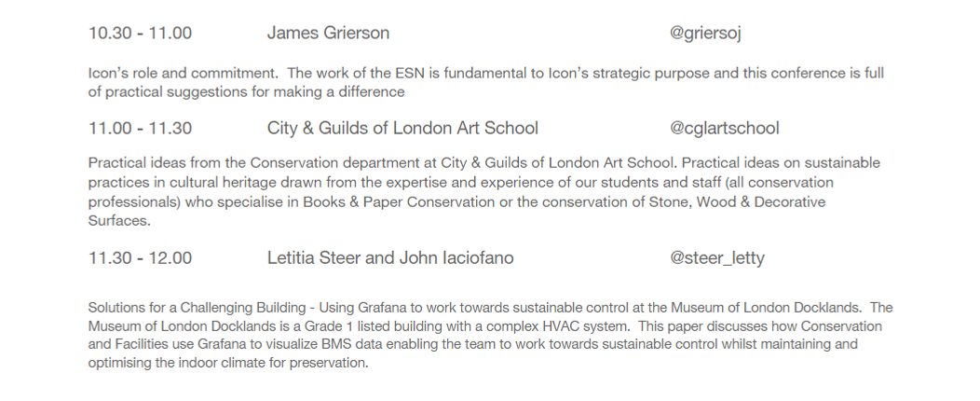980x401 pixels.
Task: Click the line mentioning Books & Paper Conservation
Action: [456, 202]
